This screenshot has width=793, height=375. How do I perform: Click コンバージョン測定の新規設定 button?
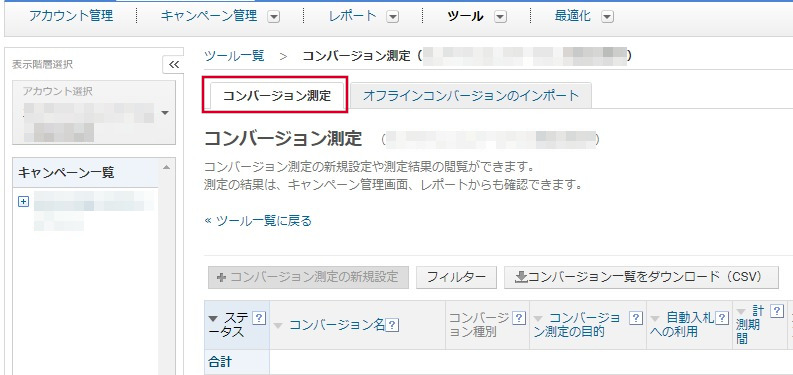click(308, 277)
